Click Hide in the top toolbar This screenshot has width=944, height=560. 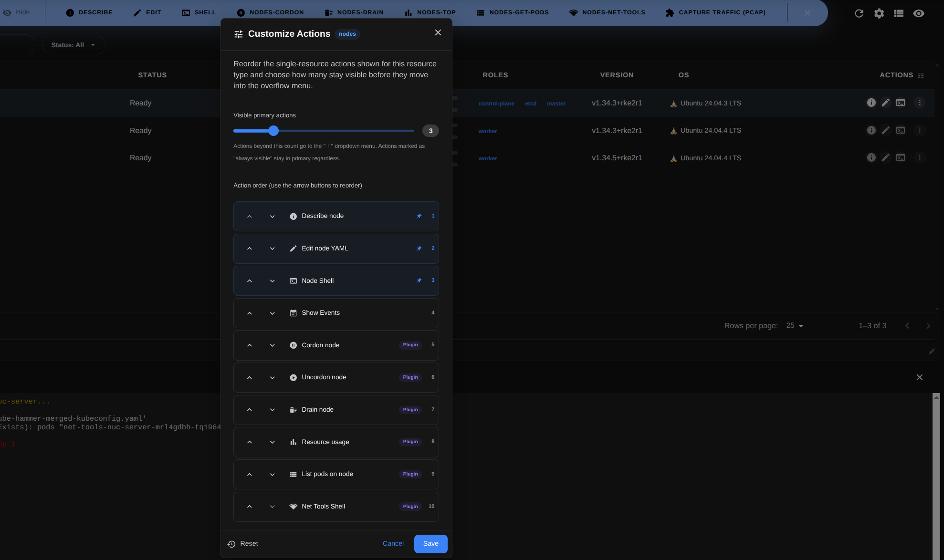(x=17, y=12)
